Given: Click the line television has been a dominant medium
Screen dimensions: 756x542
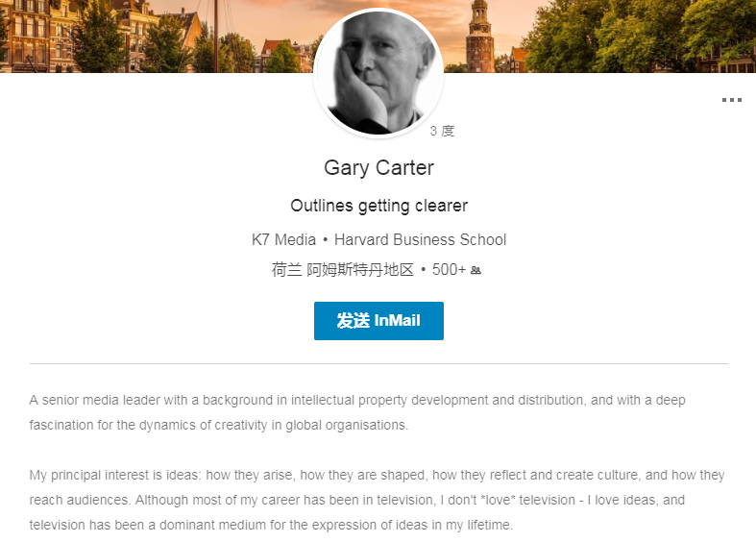Looking at the screenshot, I should point(271,525).
